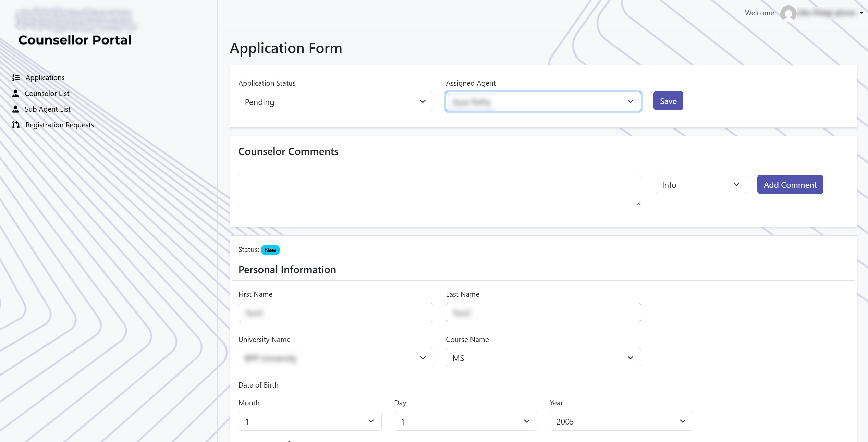Click the Applications list icon in sidebar
Screen dimensions: 868x442
pyautogui.click(x=16, y=77)
